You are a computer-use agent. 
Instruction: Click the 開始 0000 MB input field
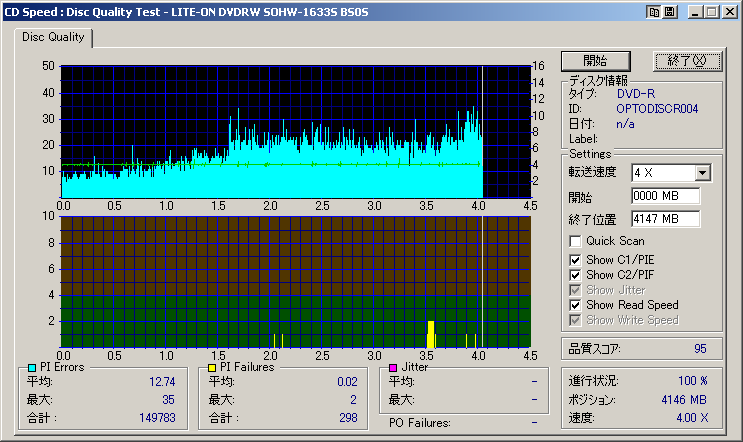665,196
